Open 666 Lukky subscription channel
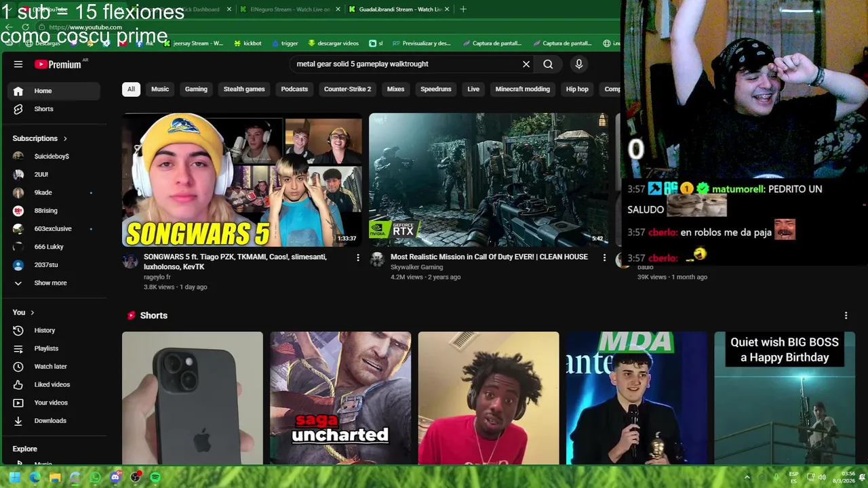868x488 pixels. pyautogui.click(x=52, y=247)
